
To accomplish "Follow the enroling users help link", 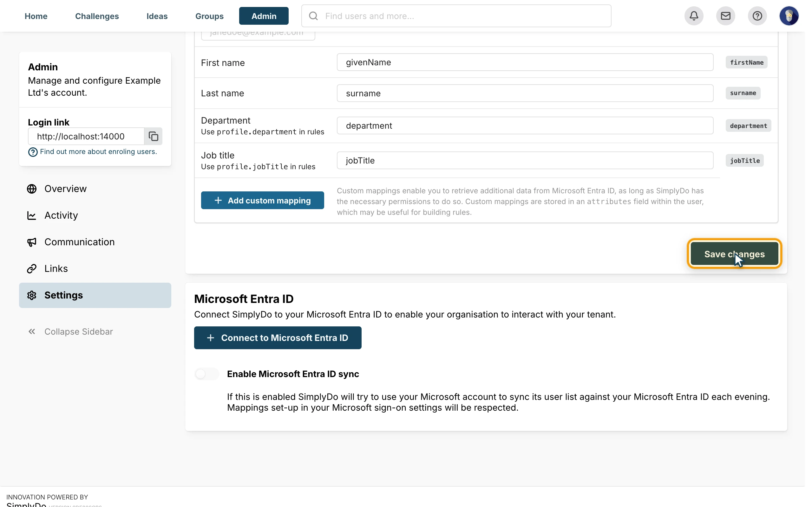I will (x=98, y=151).
